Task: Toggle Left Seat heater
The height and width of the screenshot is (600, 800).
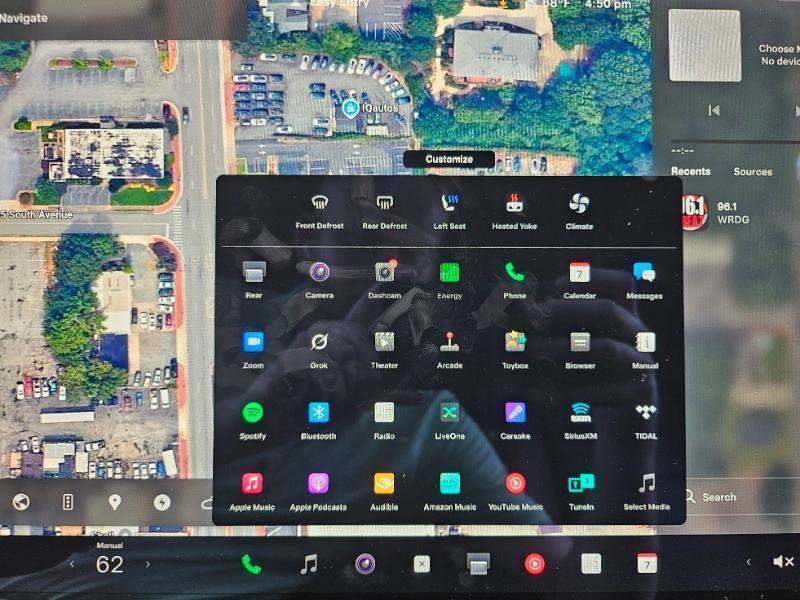Action: [x=449, y=211]
